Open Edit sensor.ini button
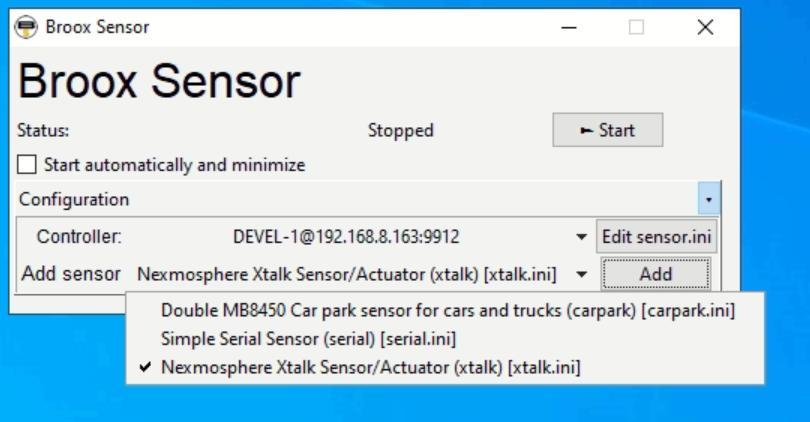 [657, 237]
